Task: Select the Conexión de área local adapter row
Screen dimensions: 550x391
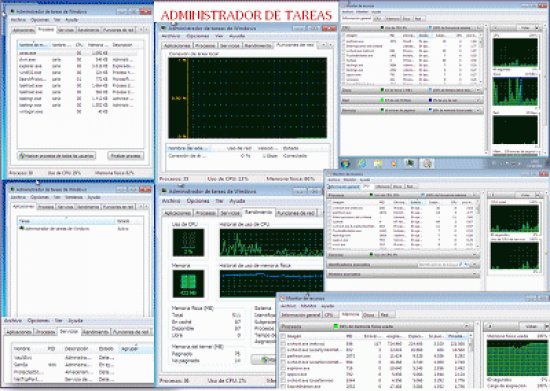Action: point(247,156)
